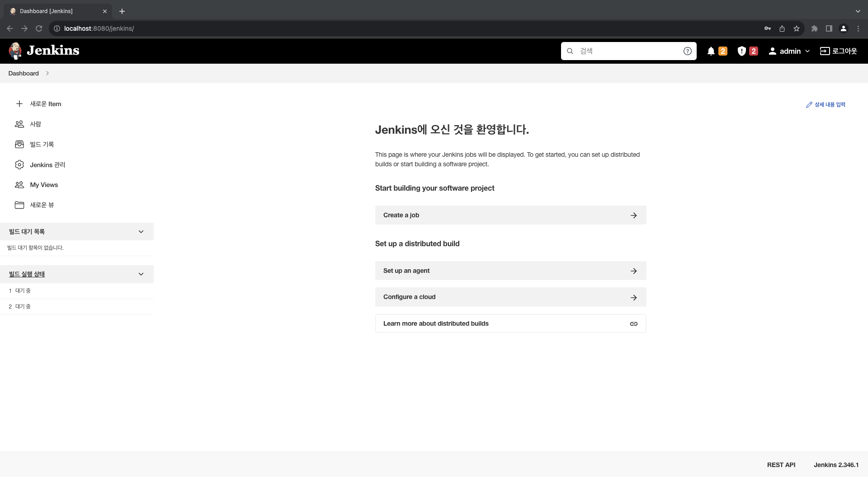Click the admin username link
This screenshot has width=868, height=477.
tap(790, 51)
